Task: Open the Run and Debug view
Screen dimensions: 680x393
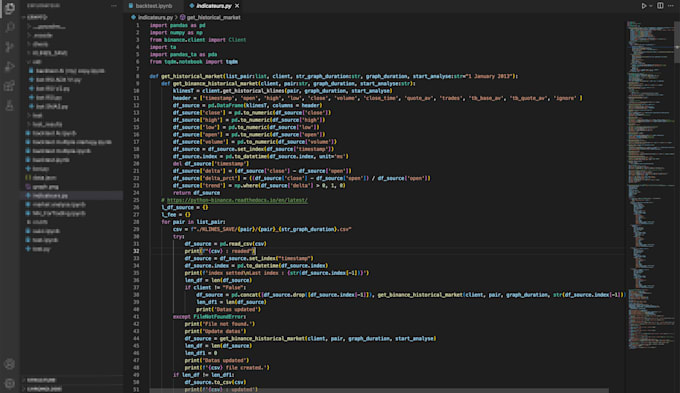Action: click(x=9, y=66)
